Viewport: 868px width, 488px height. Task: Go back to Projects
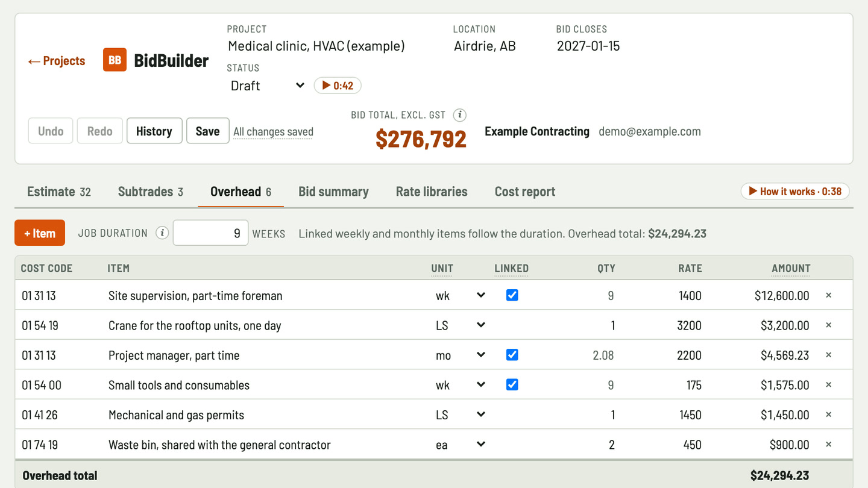(57, 61)
